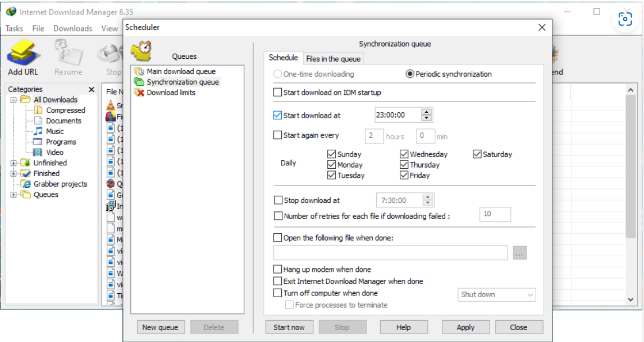The width and height of the screenshot is (644, 342).
Task: Uncheck the Saturday checkbox
Action: coord(477,154)
